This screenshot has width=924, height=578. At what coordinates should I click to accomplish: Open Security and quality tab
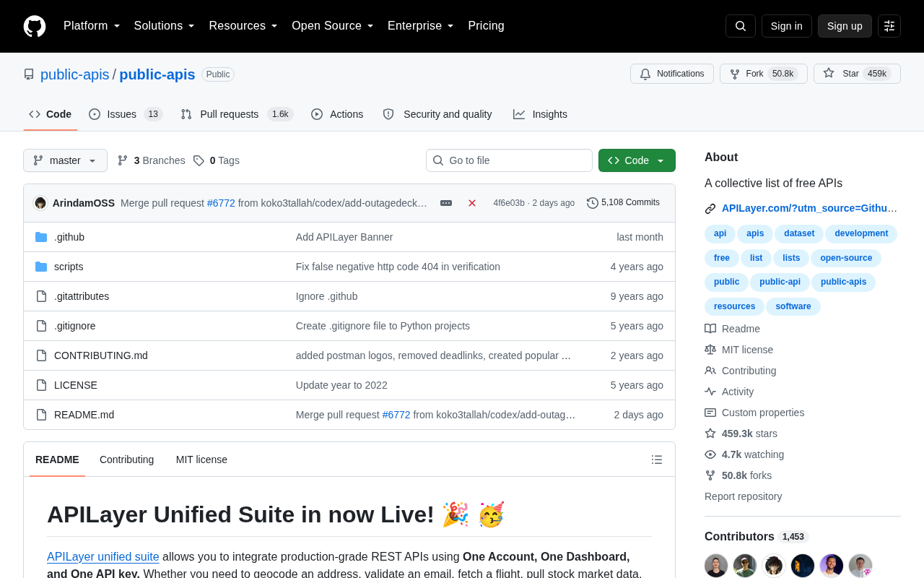coord(437,114)
